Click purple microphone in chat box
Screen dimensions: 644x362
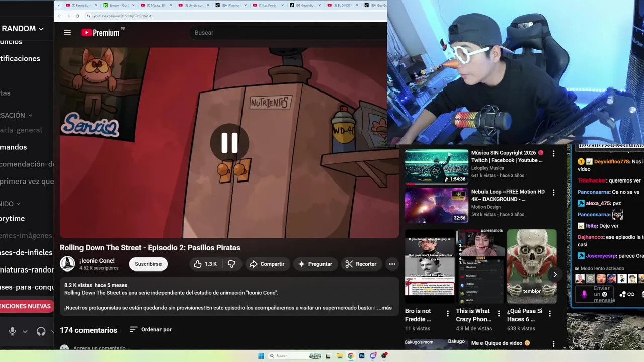coord(584,294)
